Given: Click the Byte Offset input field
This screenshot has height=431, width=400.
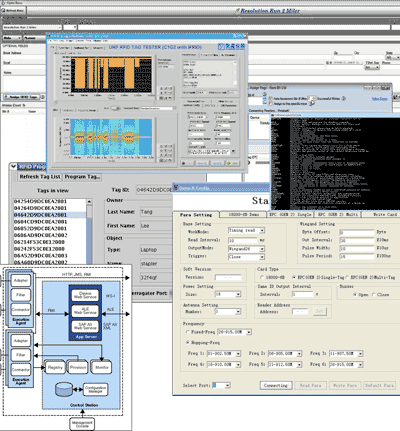Looking at the screenshot, I should [357, 232].
